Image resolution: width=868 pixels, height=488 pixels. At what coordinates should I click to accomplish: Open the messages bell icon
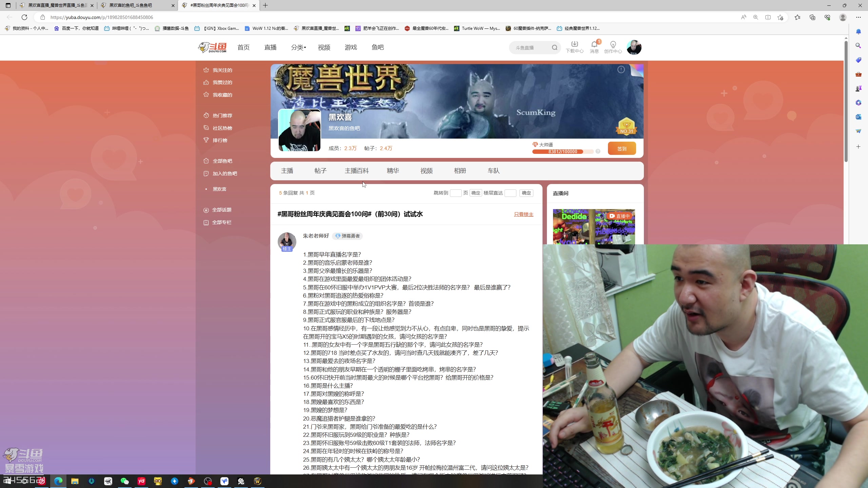[594, 47]
